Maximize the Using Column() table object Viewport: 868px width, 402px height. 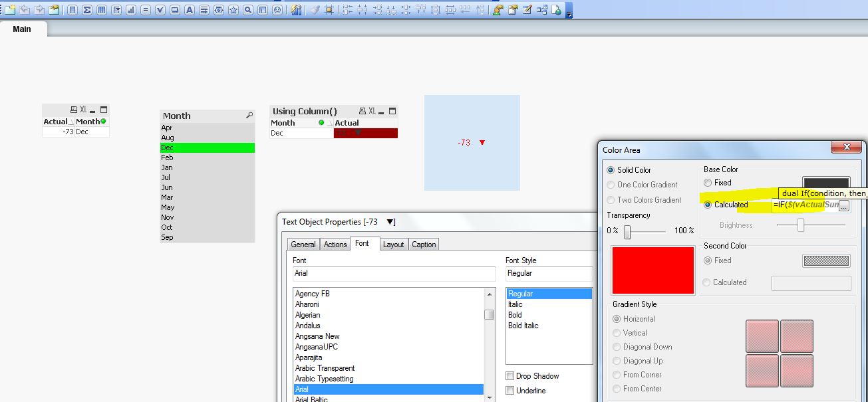[392, 111]
